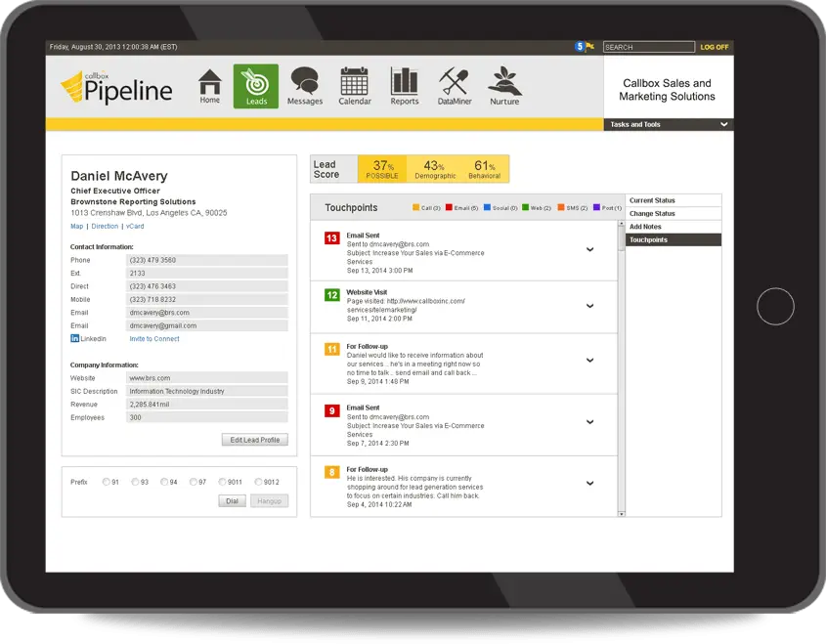Image resolution: width=826 pixels, height=644 pixels.
Task: Open the Direction link under address
Action: coord(105,227)
